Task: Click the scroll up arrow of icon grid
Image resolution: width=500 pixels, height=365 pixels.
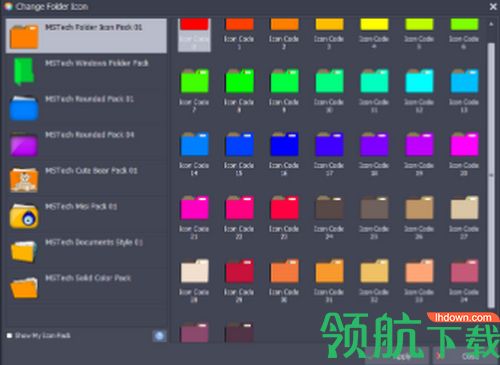Action: [x=491, y=24]
